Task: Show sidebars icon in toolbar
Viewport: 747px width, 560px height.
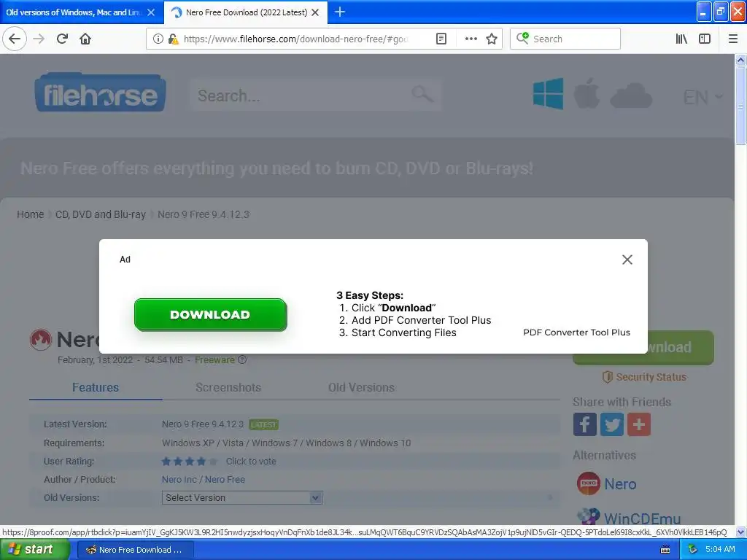Action: click(705, 39)
